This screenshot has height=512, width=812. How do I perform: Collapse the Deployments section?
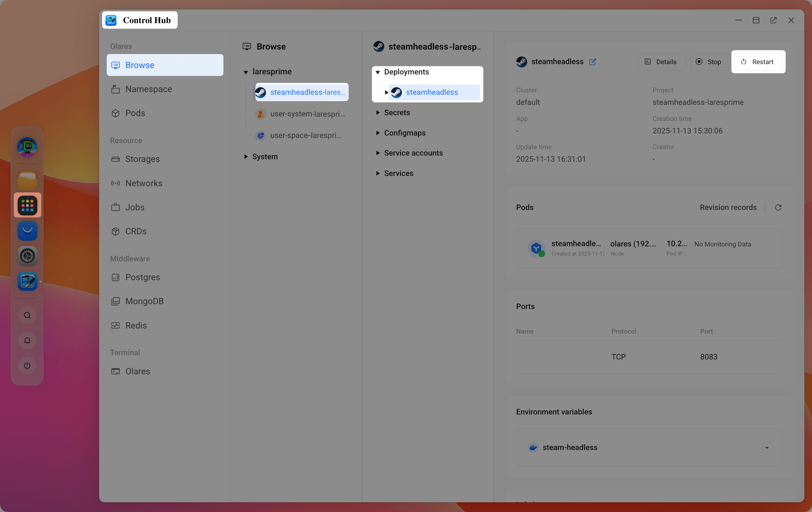378,72
